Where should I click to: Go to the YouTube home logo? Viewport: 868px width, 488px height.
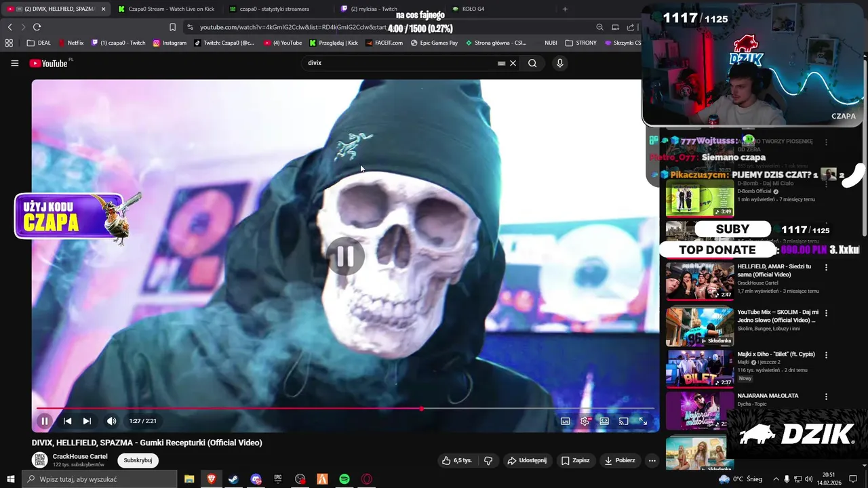click(50, 63)
